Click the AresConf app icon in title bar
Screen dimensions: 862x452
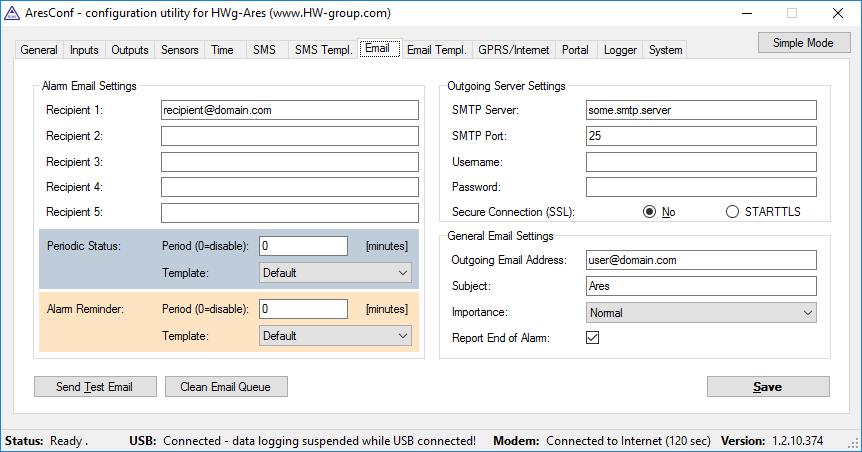coord(12,13)
